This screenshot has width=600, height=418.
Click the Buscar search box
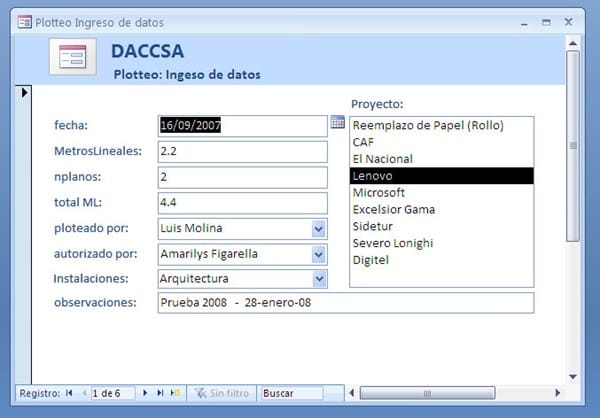292,393
